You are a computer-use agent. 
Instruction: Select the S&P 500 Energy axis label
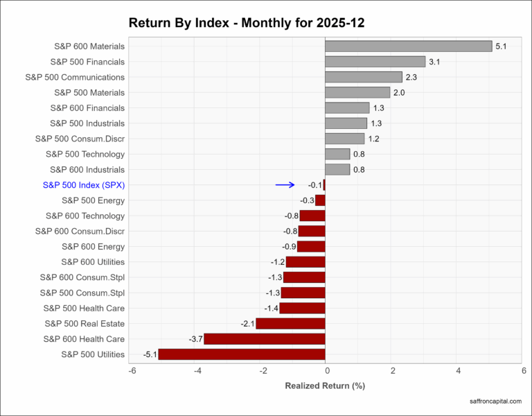tap(93, 200)
